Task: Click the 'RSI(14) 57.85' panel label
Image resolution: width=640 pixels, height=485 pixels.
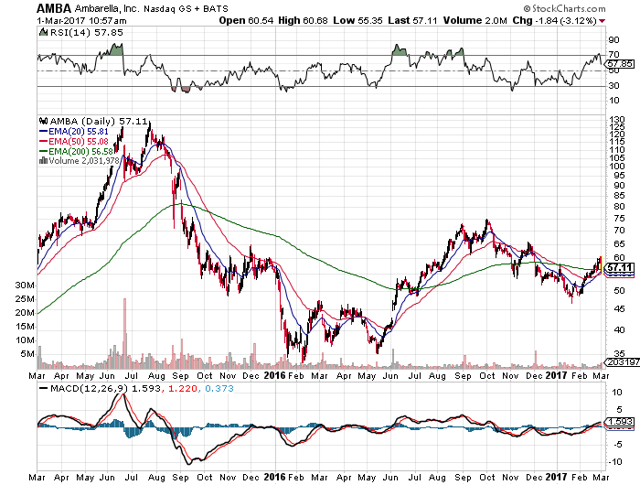Action: coord(86,33)
